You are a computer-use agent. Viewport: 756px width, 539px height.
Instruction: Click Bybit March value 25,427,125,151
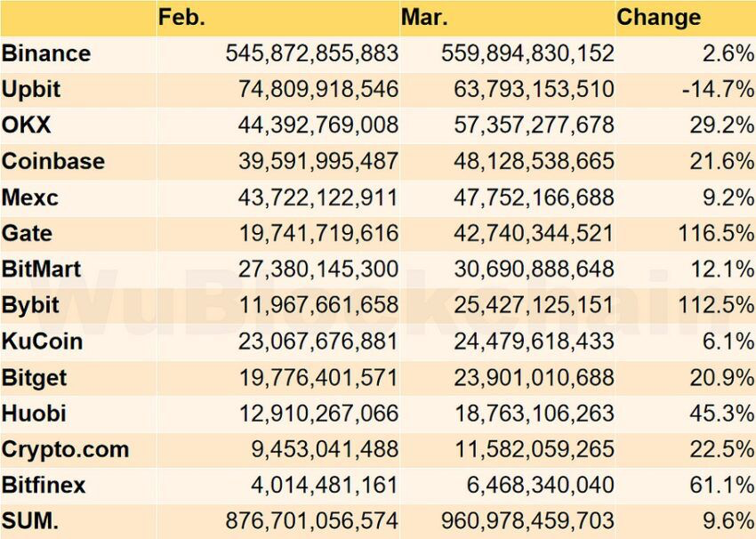(534, 305)
